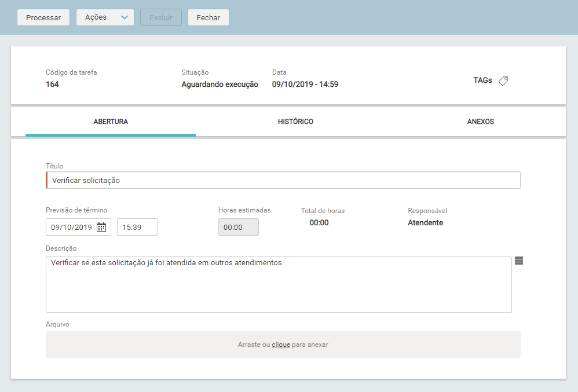Click the lines icon beside Descrição box
Viewport: 578px width, 392px height.
point(519,261)
